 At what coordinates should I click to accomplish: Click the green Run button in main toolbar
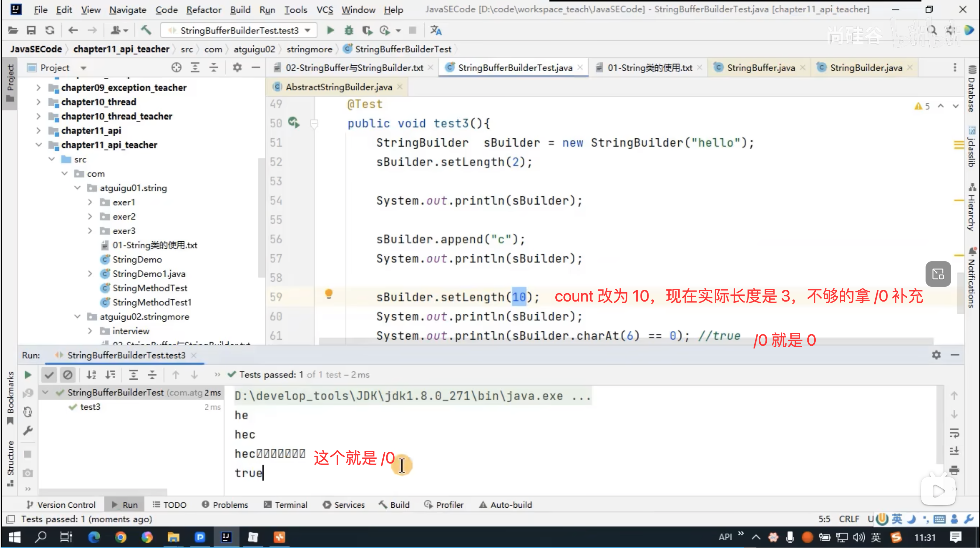(x=330, y=30)
